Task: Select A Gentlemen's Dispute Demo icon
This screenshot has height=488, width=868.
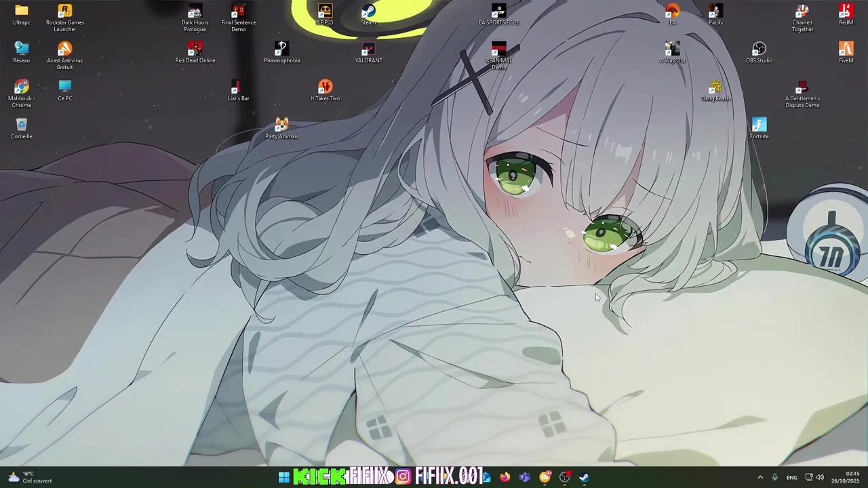Action: pos(803,94)
